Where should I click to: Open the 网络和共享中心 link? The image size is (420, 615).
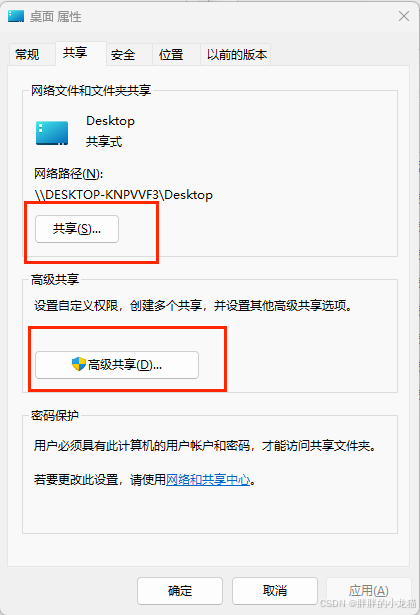click(x=208, y=479)
